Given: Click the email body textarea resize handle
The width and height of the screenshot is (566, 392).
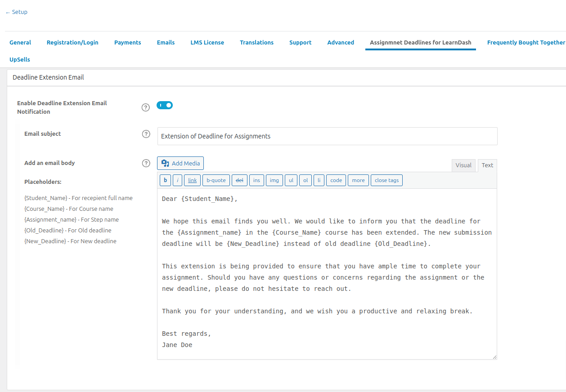Looking at the screenshot, I should pos(494,357).
